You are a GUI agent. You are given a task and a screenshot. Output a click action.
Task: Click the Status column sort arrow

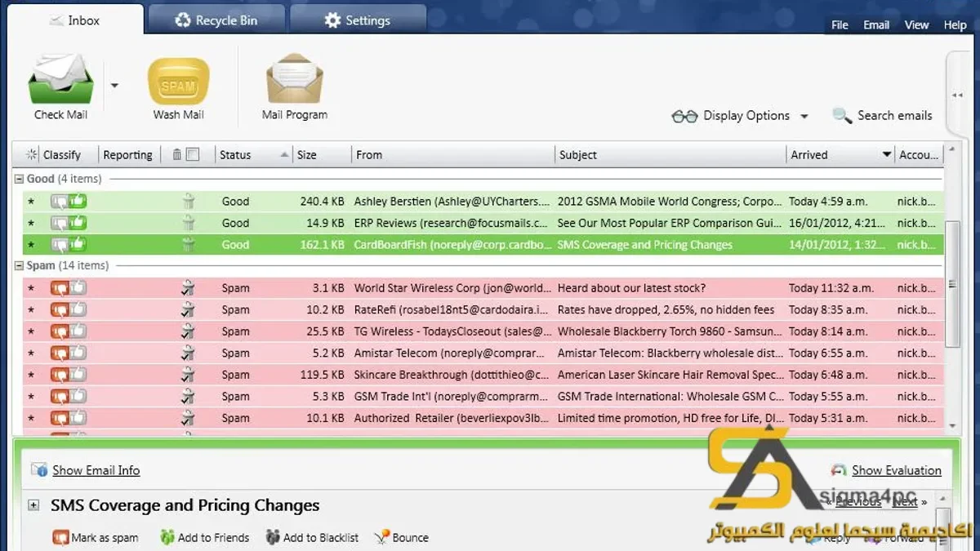284,154
